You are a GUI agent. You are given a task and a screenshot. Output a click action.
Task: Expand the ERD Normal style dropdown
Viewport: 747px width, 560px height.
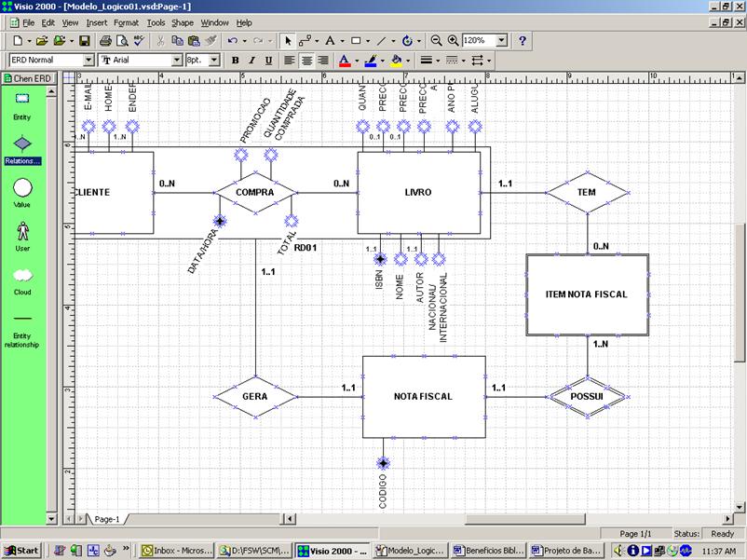pyautogui.click(x=87, y=59)
